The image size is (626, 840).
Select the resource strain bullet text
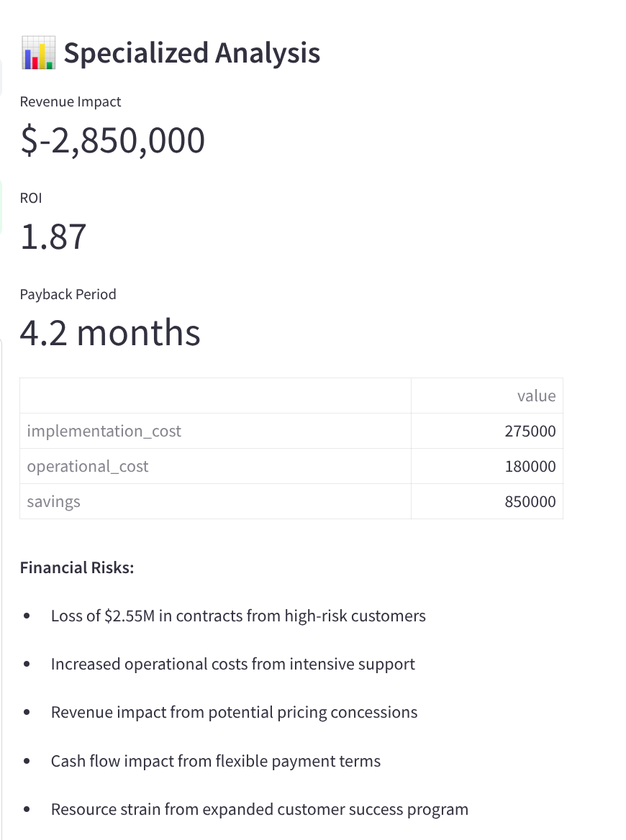[x=259, y=809]
